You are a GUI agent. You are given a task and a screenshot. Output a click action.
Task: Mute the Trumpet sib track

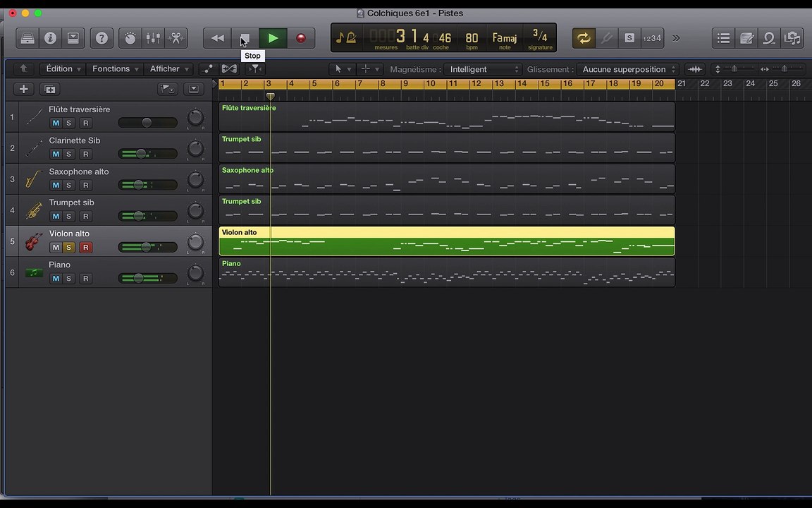point(56,216)
